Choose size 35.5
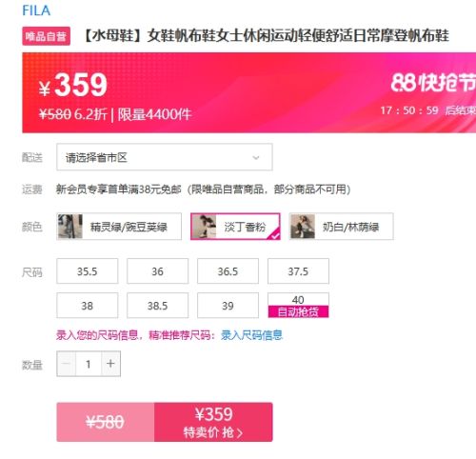The image size is (476, 459). pos(88,271)
